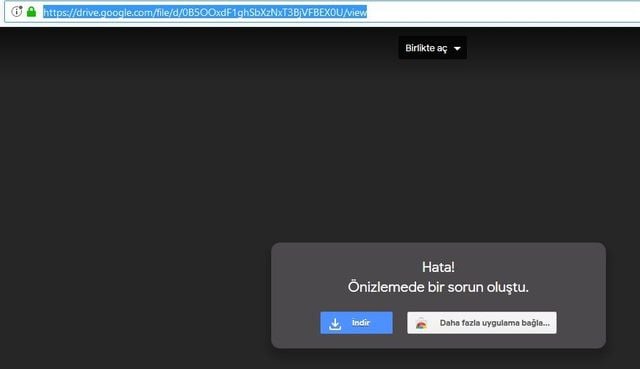
Task: Click the file ID portion of the URL
Action: 262,12
